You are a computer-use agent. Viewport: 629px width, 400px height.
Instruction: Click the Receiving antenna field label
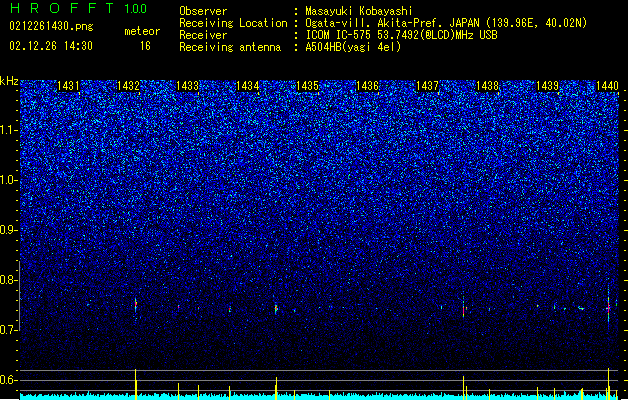point(230,47)
